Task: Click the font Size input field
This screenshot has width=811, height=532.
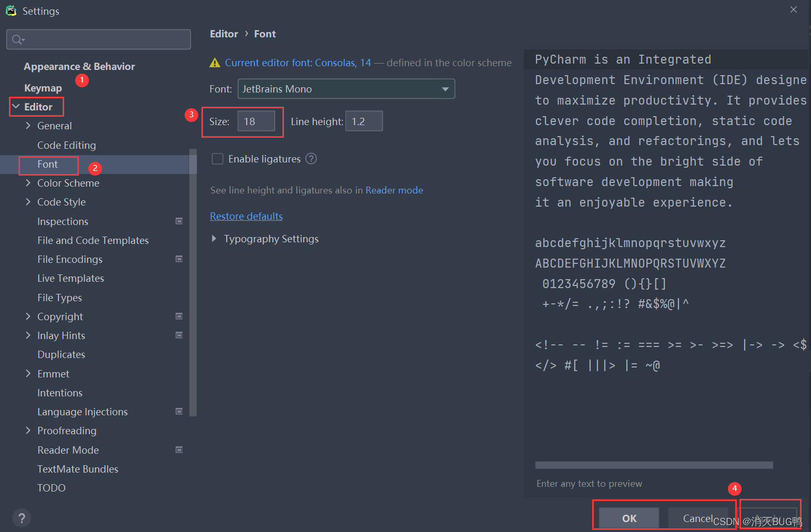Action: (256, 121)
